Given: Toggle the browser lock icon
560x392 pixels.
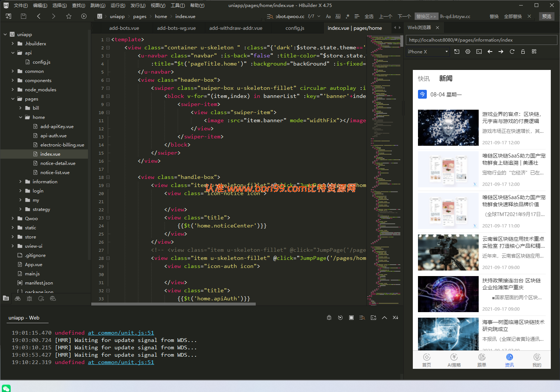Looking at the screenshot, I should [523, 52].
